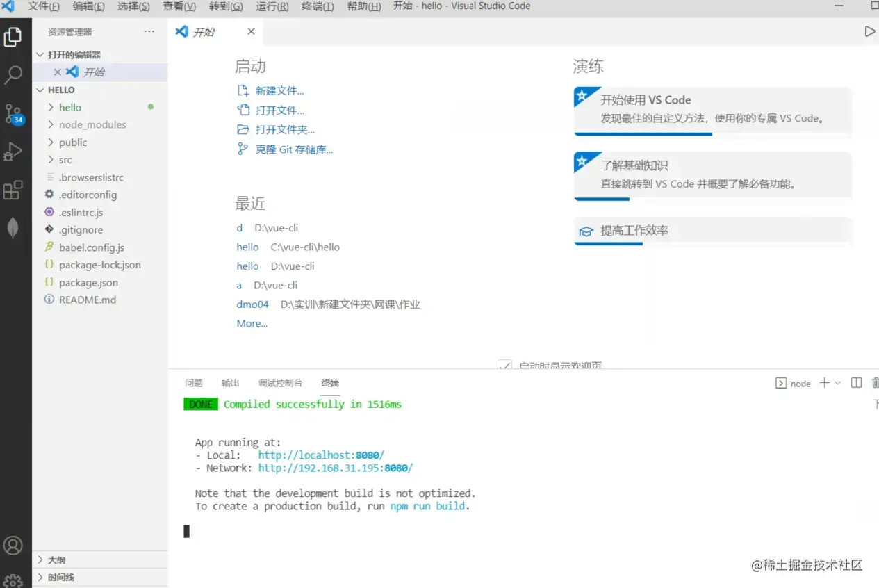Click the More... recent link
Image resolution: width=879 pixels, height=588 pixels.
point(252,323)
